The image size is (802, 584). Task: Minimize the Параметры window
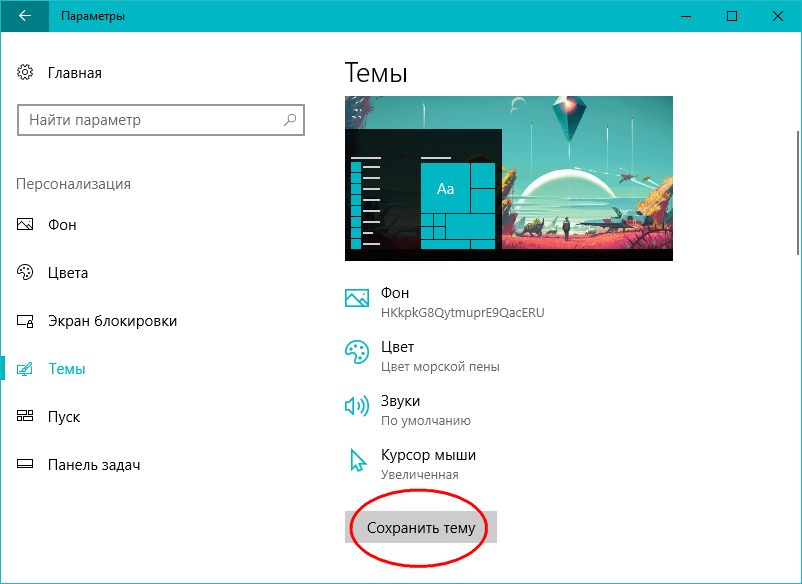click(686, 16)
